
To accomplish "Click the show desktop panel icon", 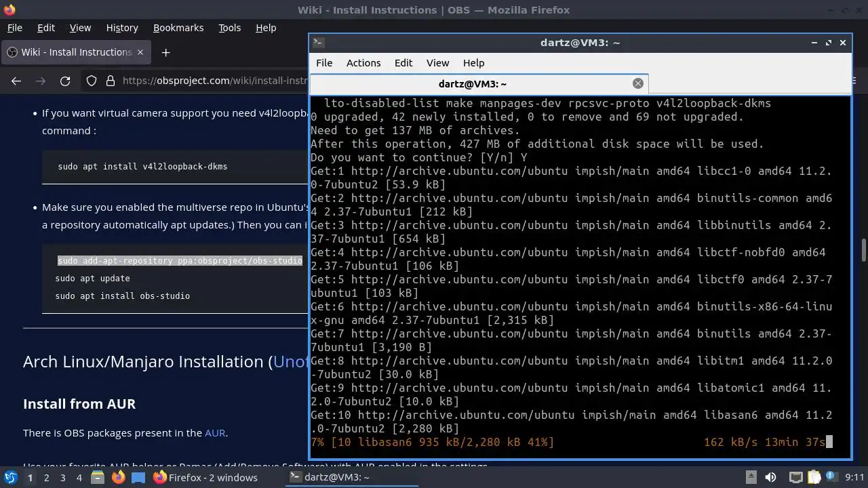I will [138, 477].
